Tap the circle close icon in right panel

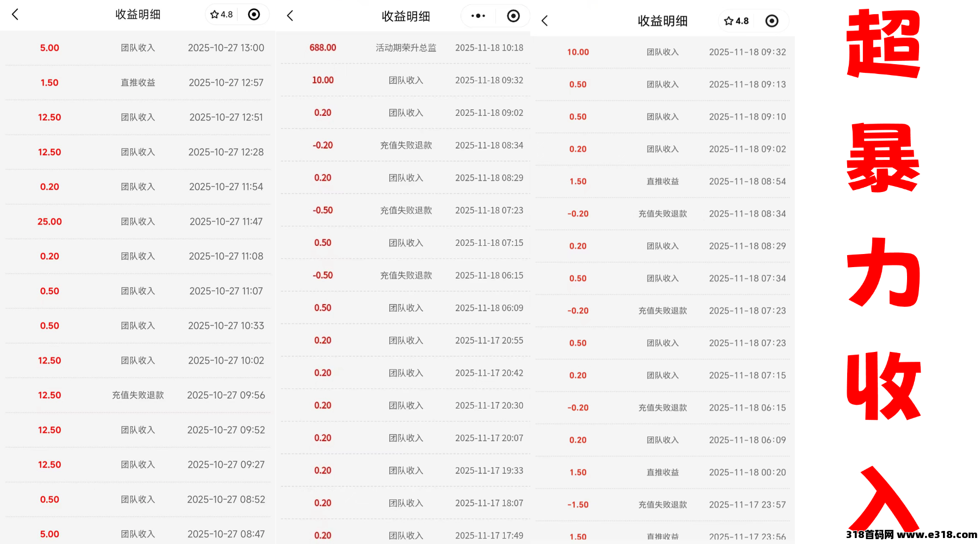(x=771, y=21)
